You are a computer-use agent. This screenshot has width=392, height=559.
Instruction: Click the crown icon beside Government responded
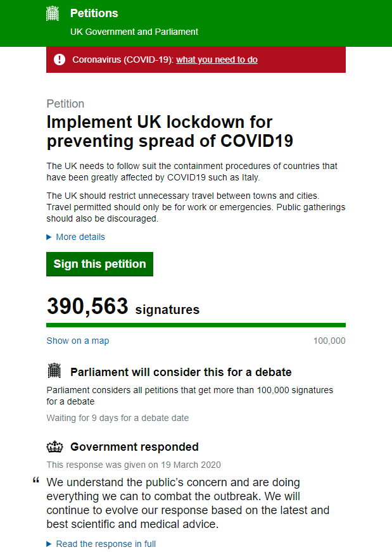pos(54,447)
